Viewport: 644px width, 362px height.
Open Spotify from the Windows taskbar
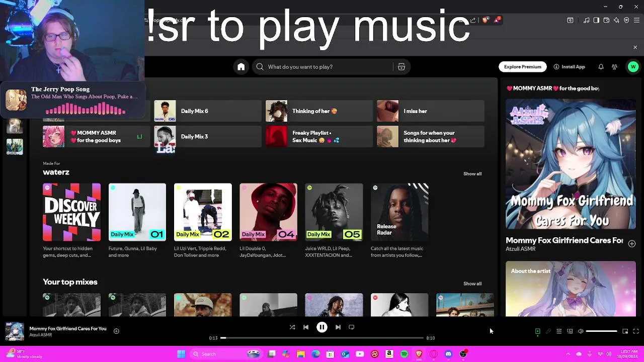point(404,354)
